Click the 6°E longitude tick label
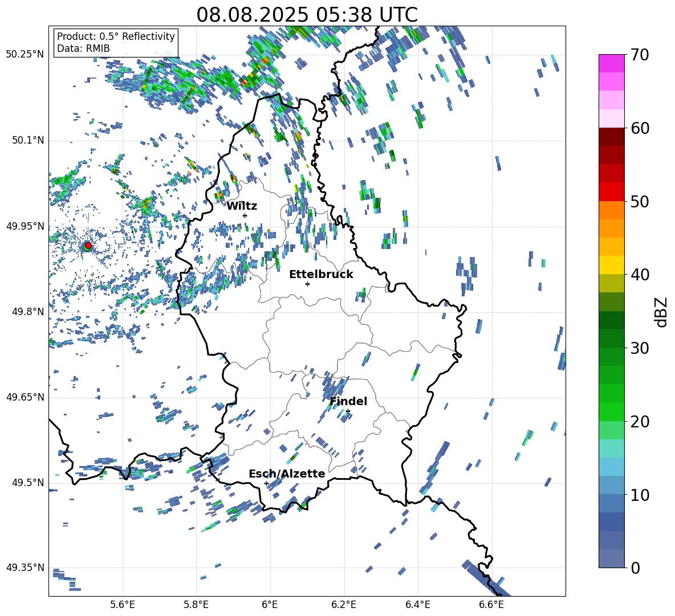675x616 pixels. tap(270, 605)
